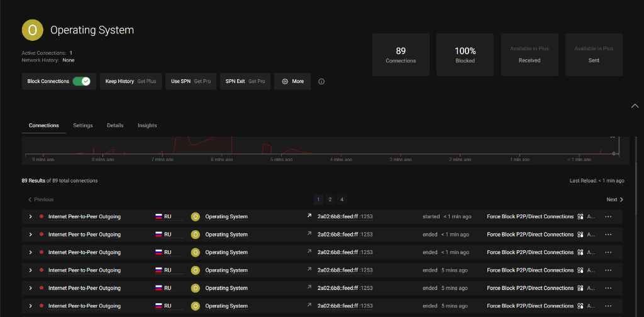Click the Russian flag icon on the first row
The height and width of the screenshot is (317, 644).
(158, 216)
